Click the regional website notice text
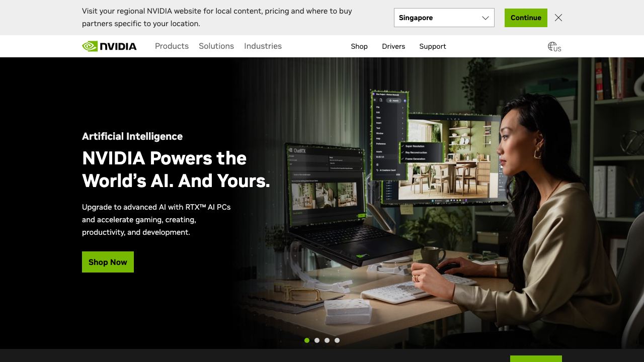Viewport: 644px width, 362px height. (x=217, y=17)
